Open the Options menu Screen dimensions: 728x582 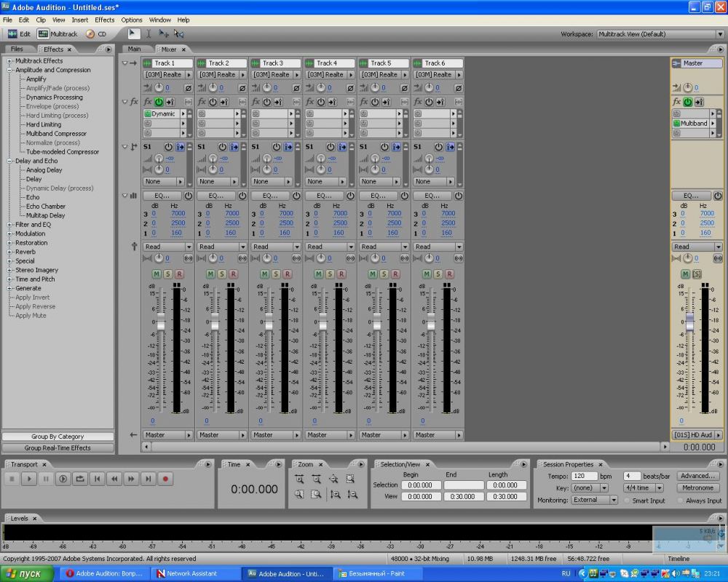tap(132, 20)
